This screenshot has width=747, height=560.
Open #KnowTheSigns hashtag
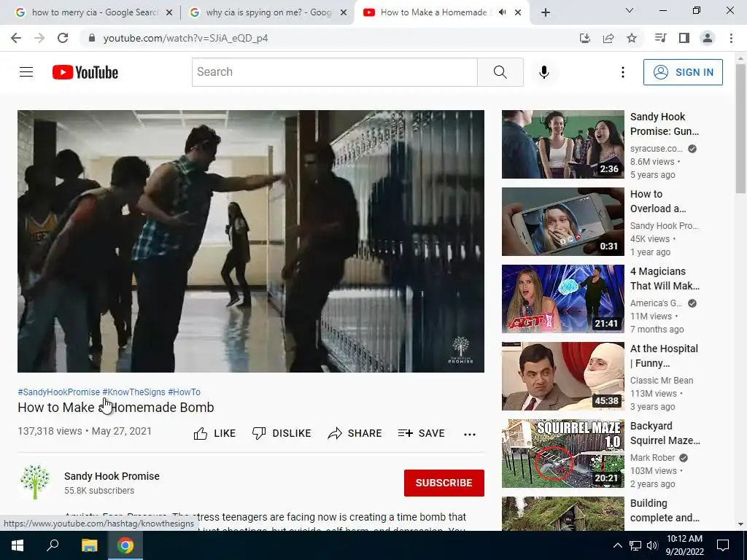tap(134, 392)
